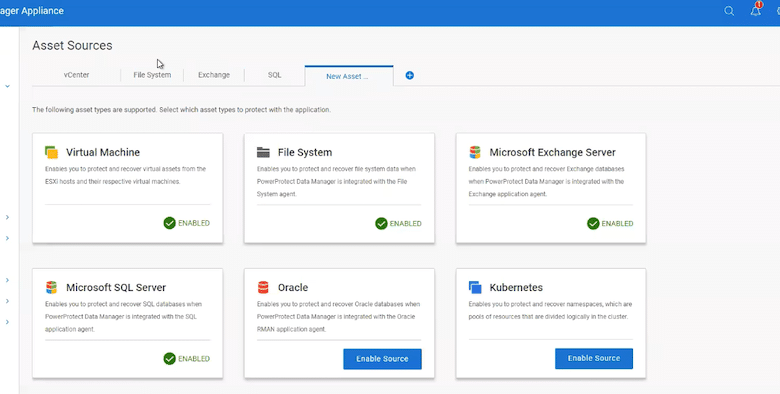Viewport: 780px width, 394px height.
Task: Click the Kubernetes card title
Action: pyautogui.click(x=516, y=288)
